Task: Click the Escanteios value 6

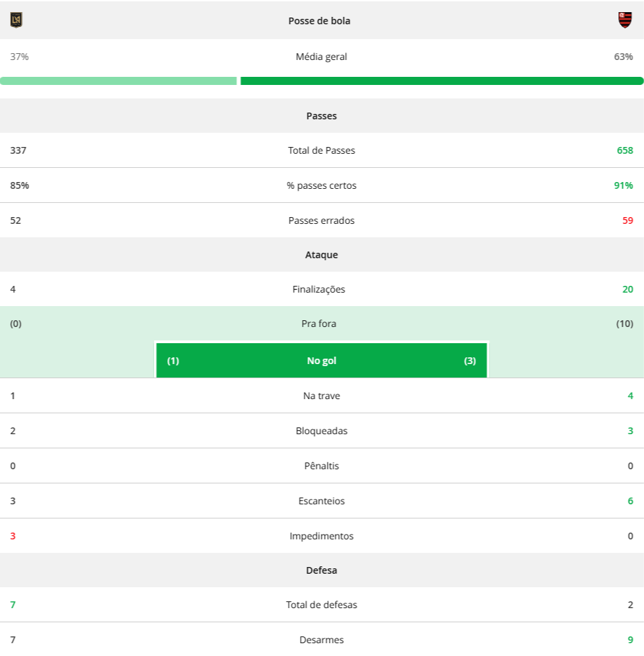Action: [631, 501]
